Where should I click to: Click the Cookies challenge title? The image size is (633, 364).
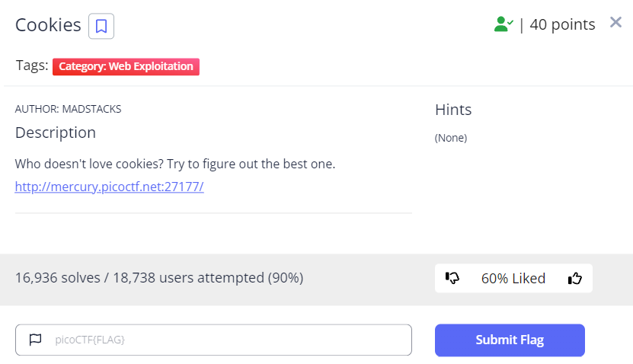(x=48, y=25)
